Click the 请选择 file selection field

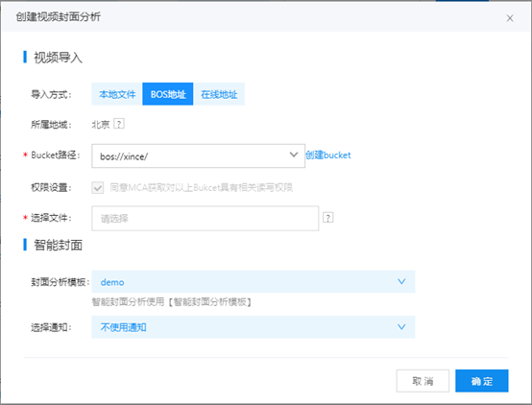tap(205, 219)
